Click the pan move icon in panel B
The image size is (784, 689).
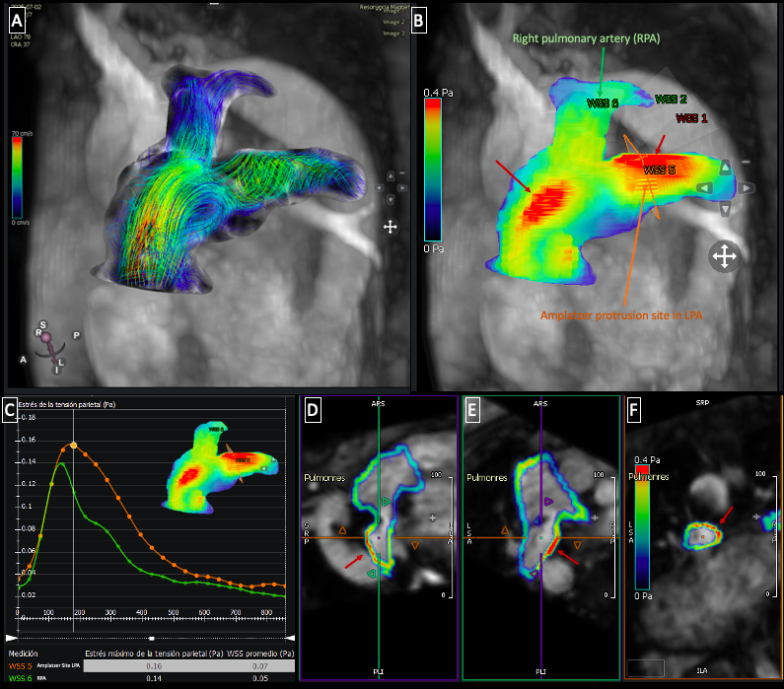722,257
